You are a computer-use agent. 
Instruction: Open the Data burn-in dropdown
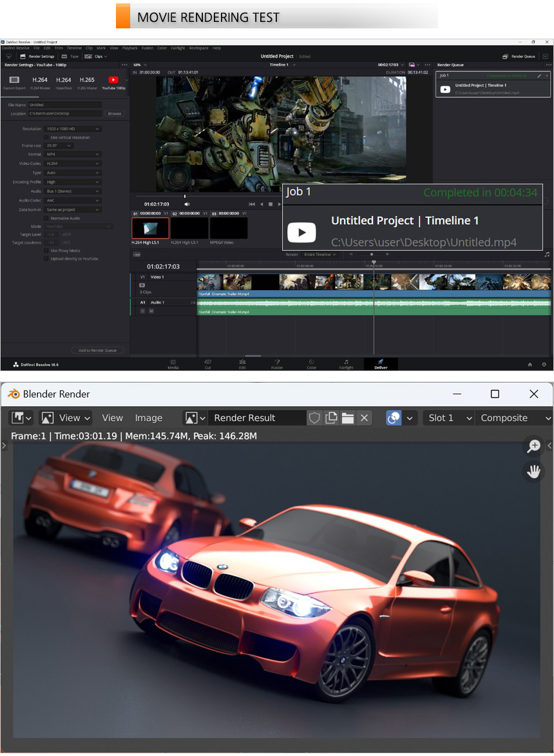pos(73,209)
